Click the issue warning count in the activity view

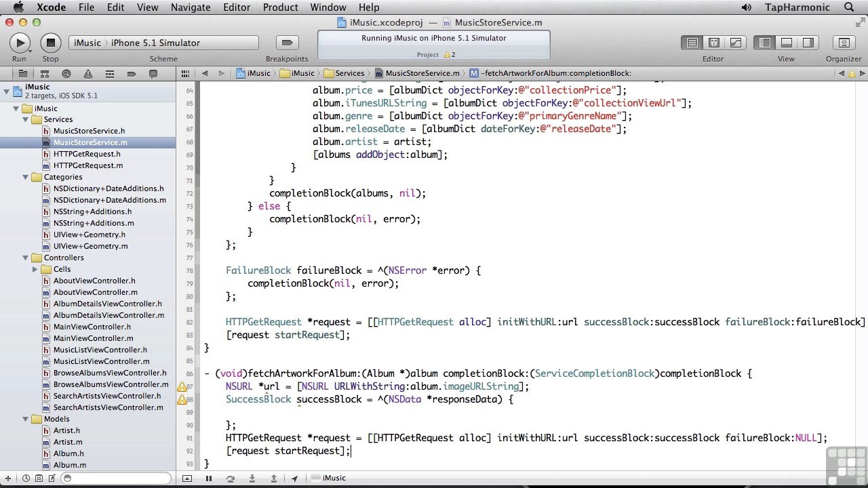tap(450, 54)
